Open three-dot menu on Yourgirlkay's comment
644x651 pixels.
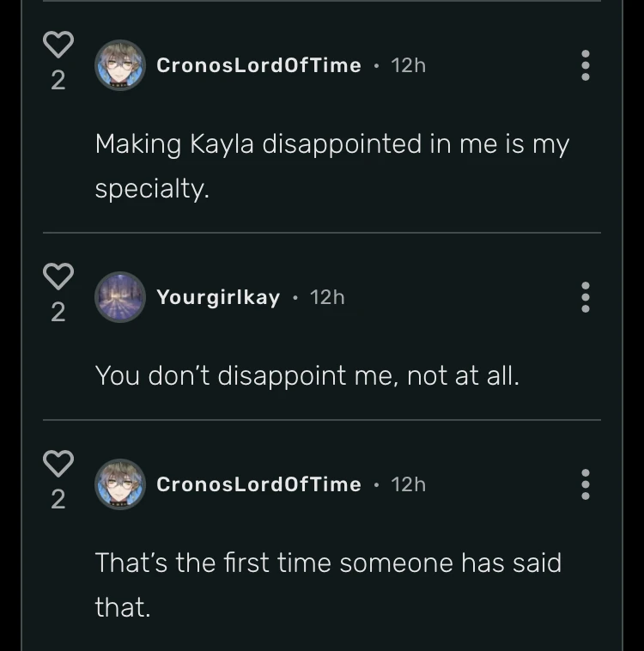pyautogui.click(x=586, y=297)
